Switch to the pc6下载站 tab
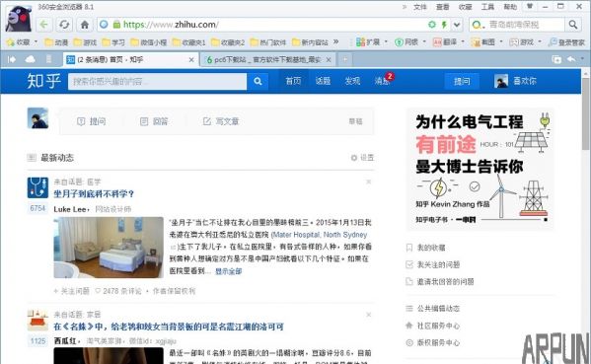Viewport: 591px width, 364px height. (268, 59)
